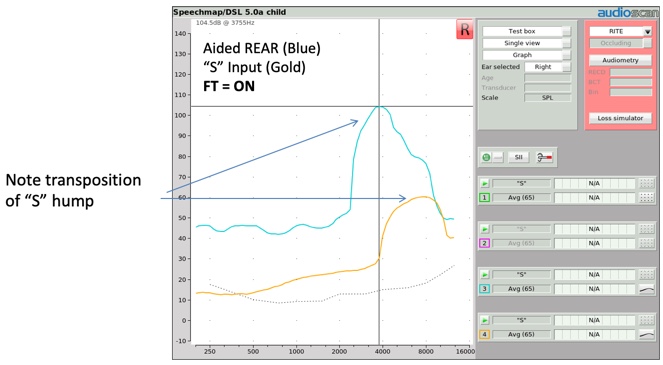
Task: Click the RITE instrument type field
Action: [616, 31]
